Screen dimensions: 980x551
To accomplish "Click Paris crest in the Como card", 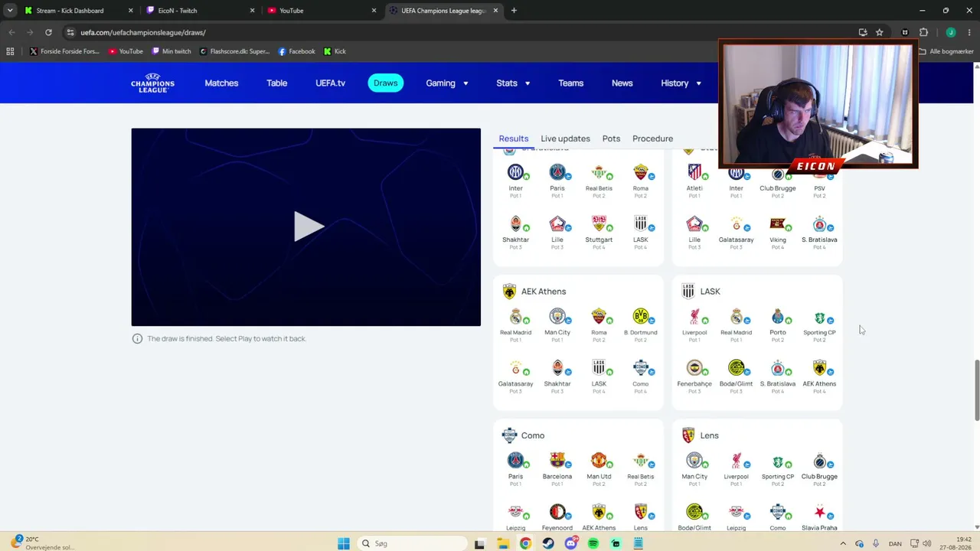I will pos(515,460).
